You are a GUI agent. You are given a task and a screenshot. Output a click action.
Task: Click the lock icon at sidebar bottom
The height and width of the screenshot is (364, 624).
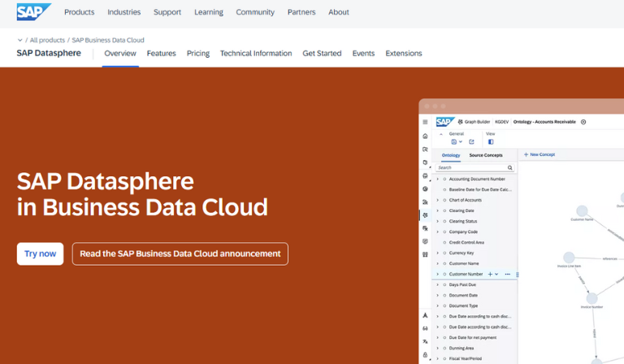point(425,354)
